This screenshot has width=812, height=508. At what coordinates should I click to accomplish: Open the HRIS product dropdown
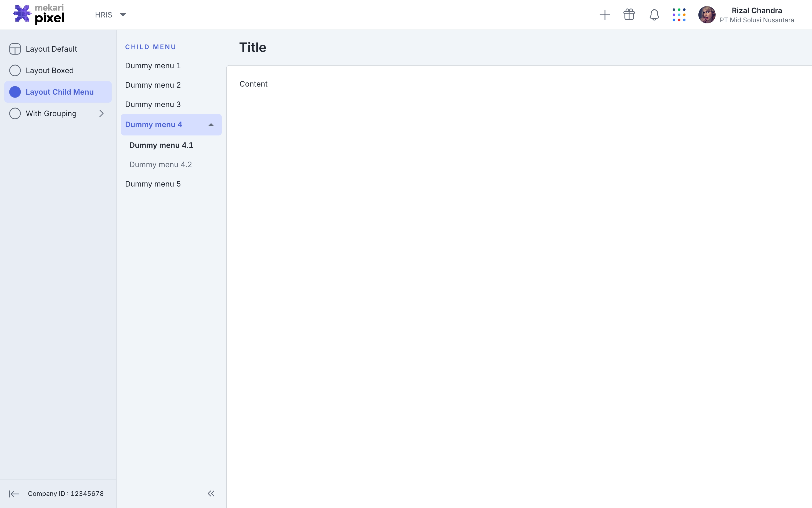(x=110, y=15)
